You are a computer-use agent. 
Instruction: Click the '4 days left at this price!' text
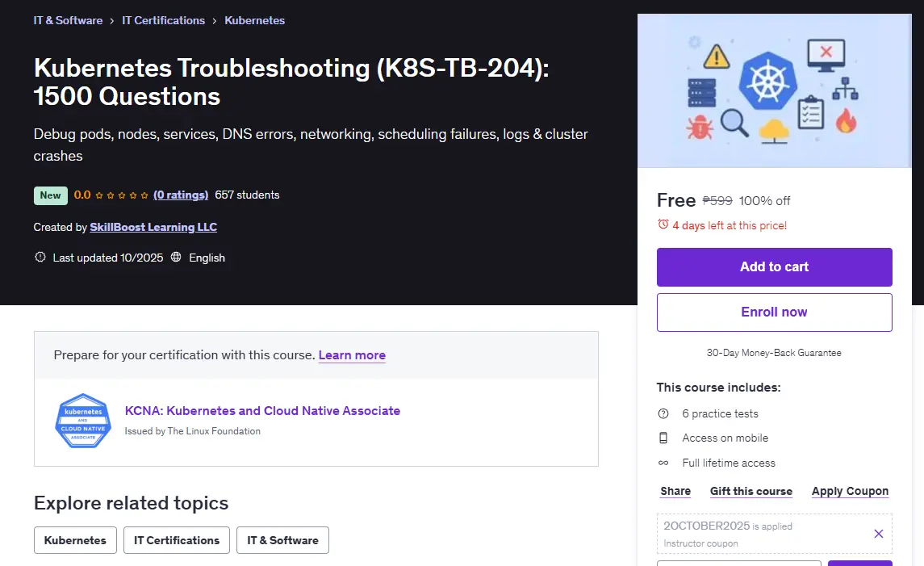(x=730, y=225)
